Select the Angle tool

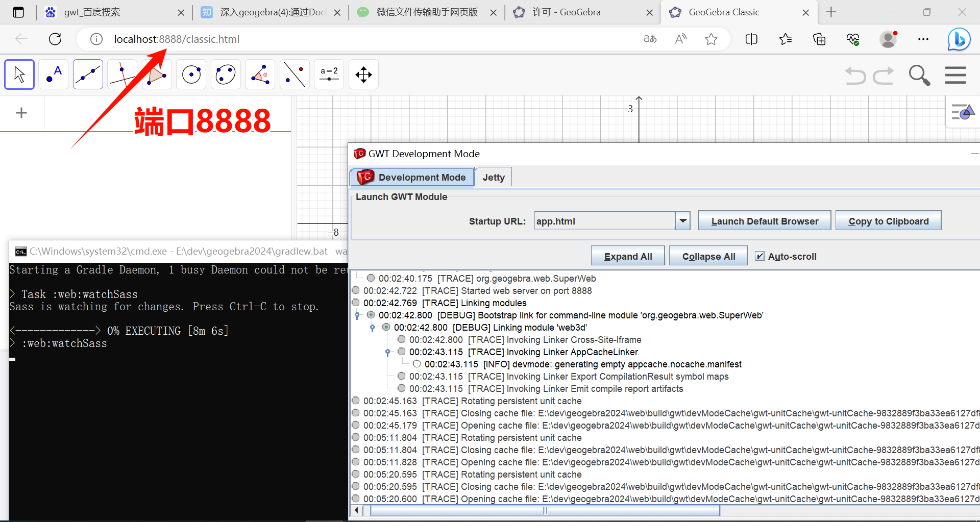pos(260,74)
